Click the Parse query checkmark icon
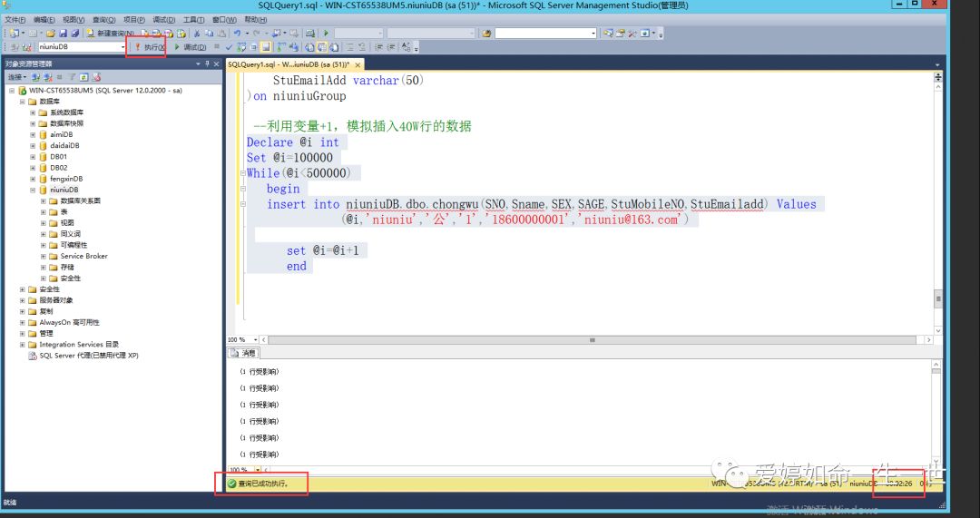 (x=229, y=47)
